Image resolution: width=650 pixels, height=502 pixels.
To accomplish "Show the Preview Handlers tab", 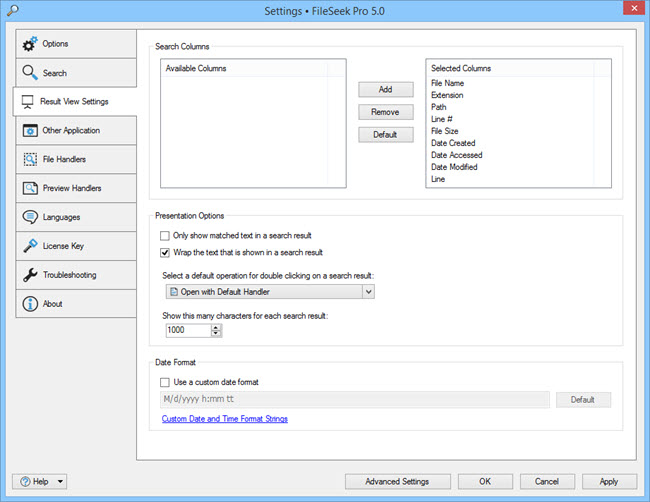I will click(76, 188).
